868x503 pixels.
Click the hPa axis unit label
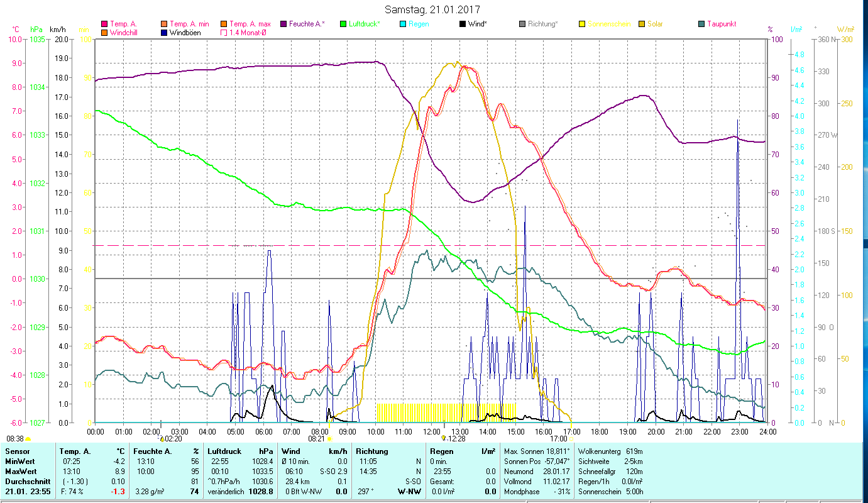coord(36,30)
